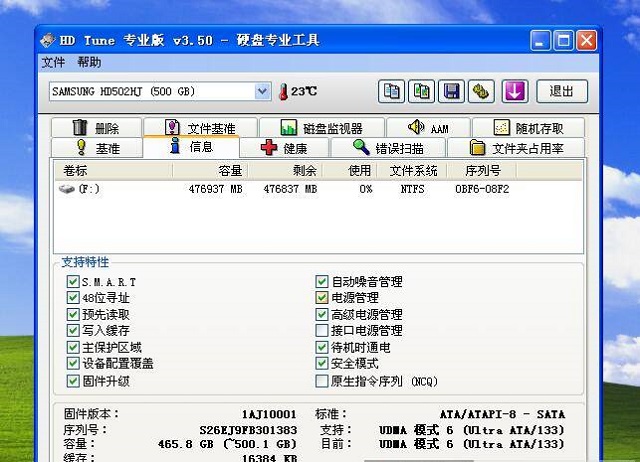Click light bulb icon on 基准 tab
Screen dimensions: 640x462
coord(81,147)
